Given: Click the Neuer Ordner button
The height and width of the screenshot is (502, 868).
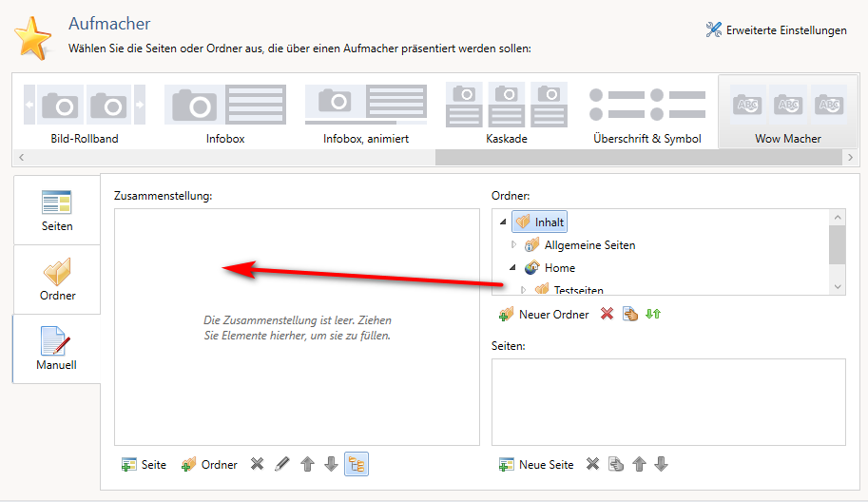Looking at the screenshot, I should [544, 314].
